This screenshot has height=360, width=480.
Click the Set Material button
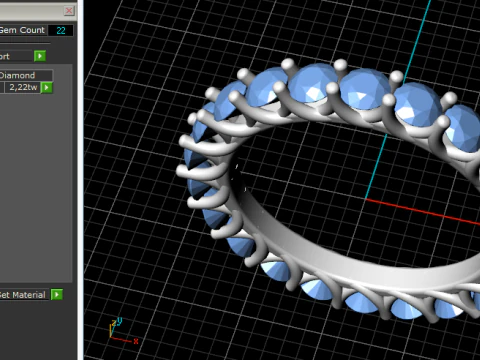[x=24, y=295]
